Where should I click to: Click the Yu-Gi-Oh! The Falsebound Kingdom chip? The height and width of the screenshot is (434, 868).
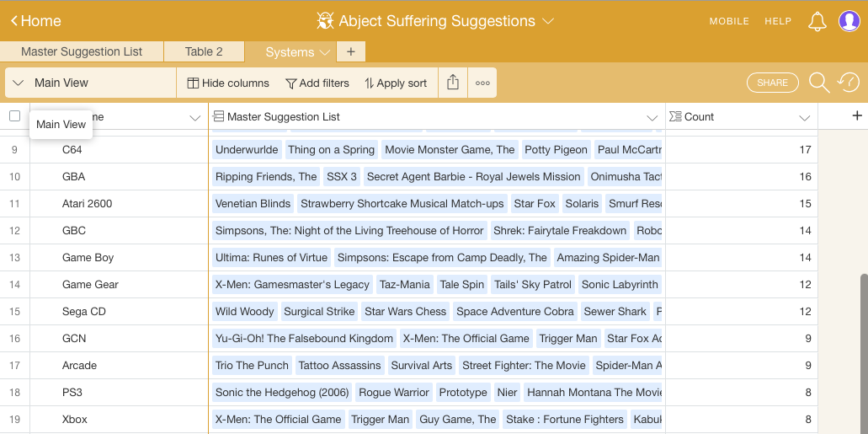[304, 339]
